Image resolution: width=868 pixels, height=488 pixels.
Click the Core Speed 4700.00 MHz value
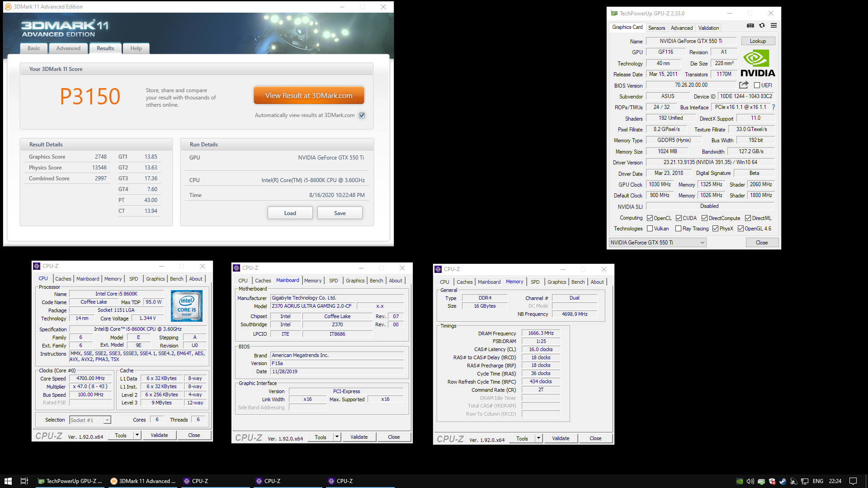coord(90,378)
